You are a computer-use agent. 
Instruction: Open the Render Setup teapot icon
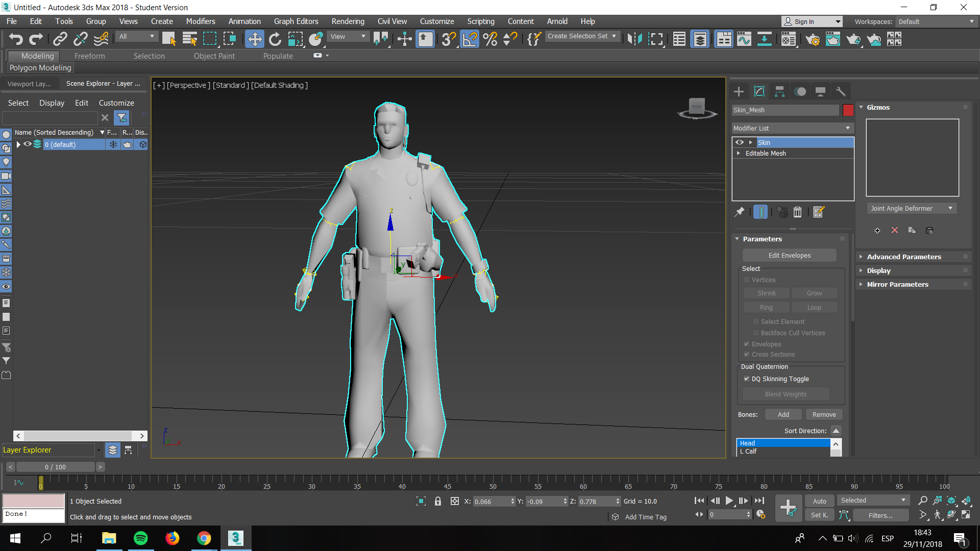click(813, 39)
